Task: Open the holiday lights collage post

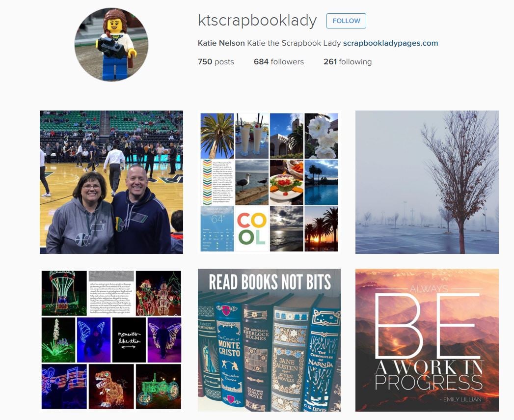Action: tap(111, 340)
